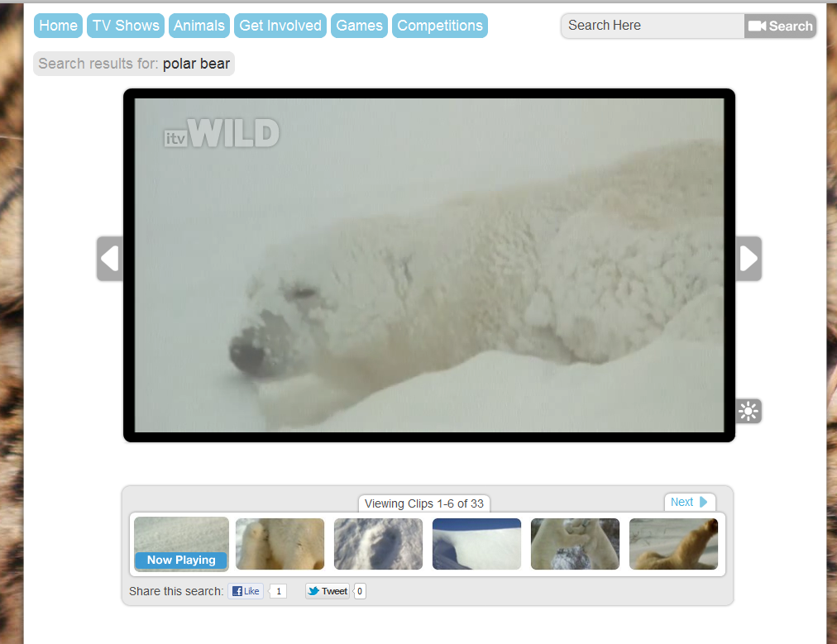Open the Games menu item

(359, 26)
